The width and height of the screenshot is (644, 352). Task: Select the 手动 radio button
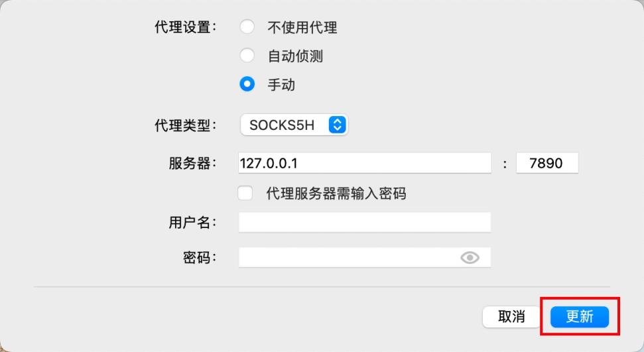click(247, 84)
